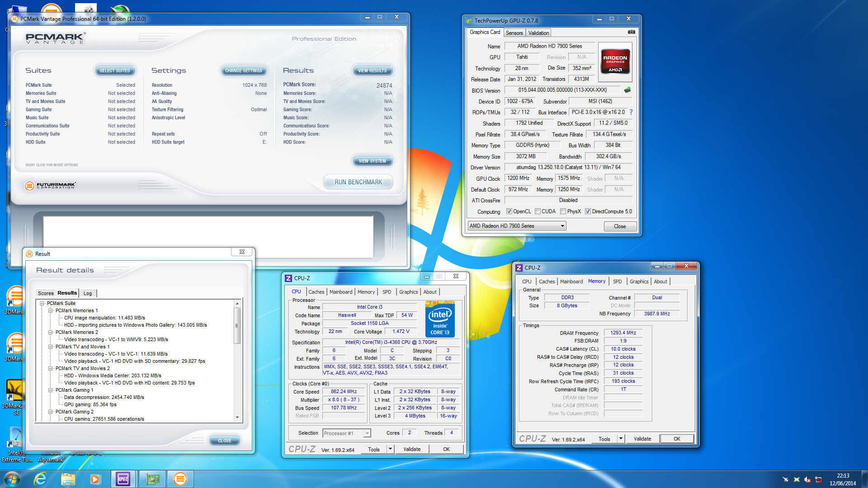Click the scroll down arrow in Result tree
868x488 pixels.
(x=237, y=418)
